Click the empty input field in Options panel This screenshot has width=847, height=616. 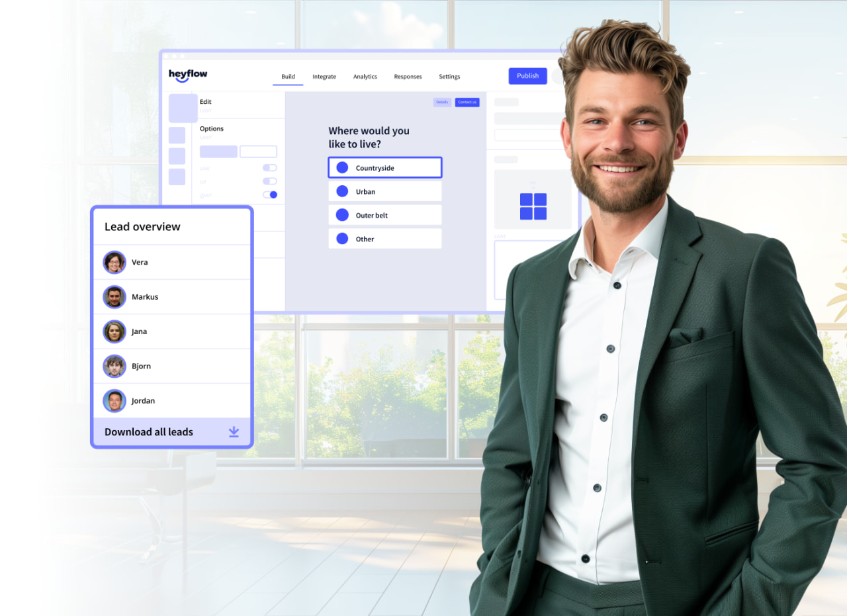pos(258,152)
